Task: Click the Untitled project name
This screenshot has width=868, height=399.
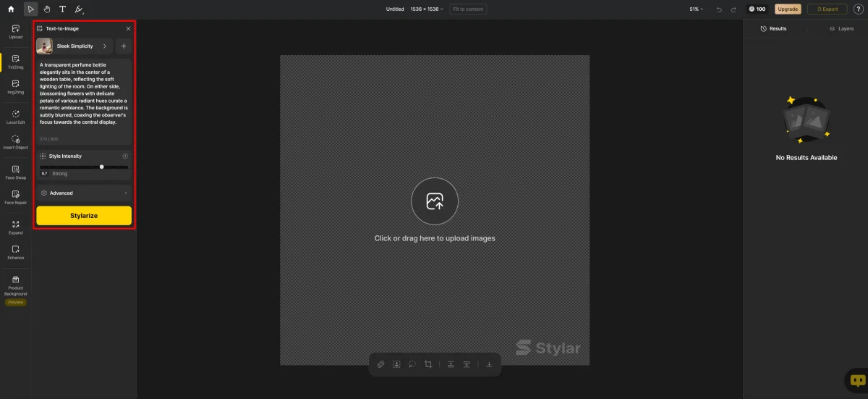Action: pos(395,9)
